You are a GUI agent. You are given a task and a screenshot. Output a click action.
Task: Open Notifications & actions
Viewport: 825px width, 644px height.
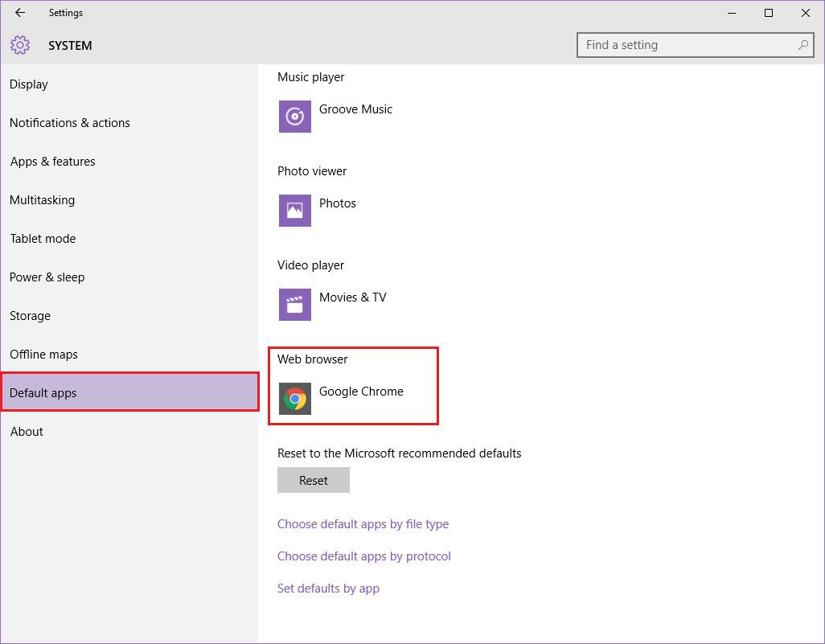(129, 122)
